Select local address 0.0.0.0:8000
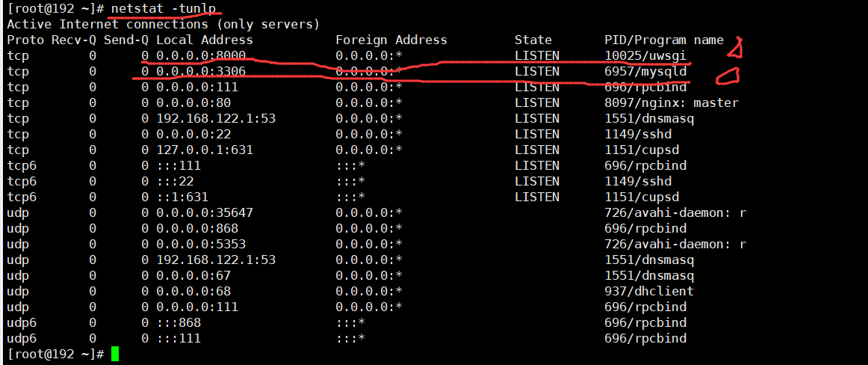 click(200, 56)
